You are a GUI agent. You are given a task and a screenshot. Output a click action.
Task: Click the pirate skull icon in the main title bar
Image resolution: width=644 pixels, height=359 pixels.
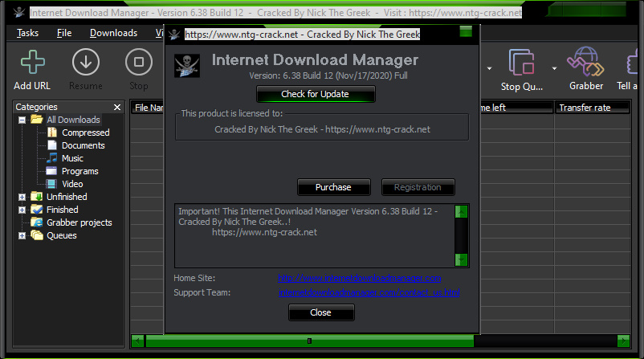click(18, 12)
